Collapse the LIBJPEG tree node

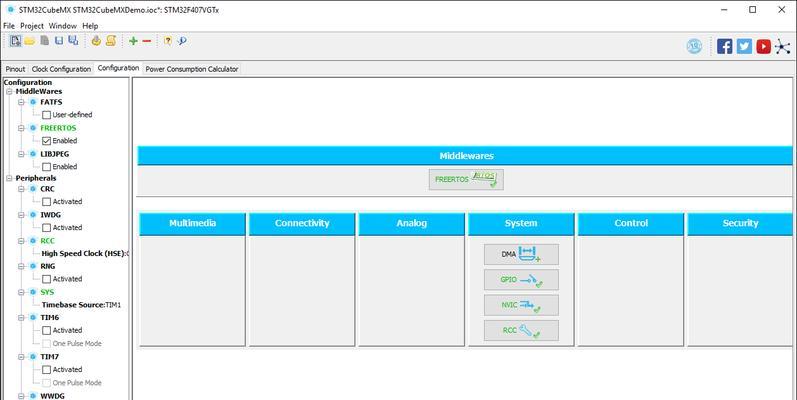coord(21,154)
